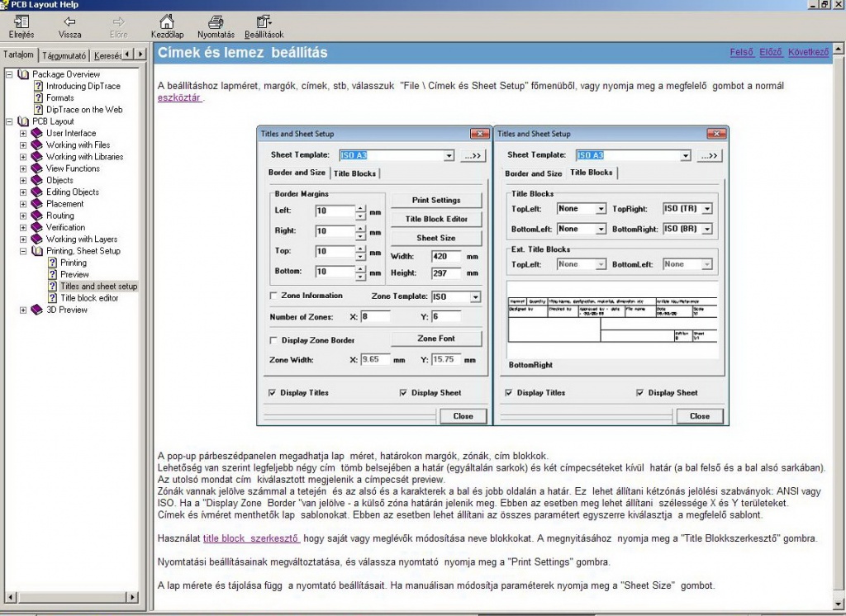Screen dimensions: 846x616
Task: Click the View Functions book icon
Action: [x=36, y=168]
